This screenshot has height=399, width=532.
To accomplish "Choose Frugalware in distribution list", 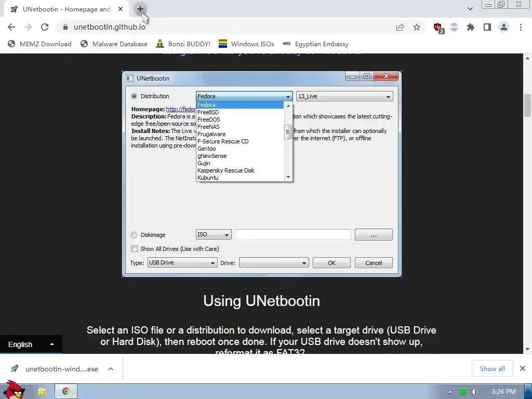I will [240, 134].
